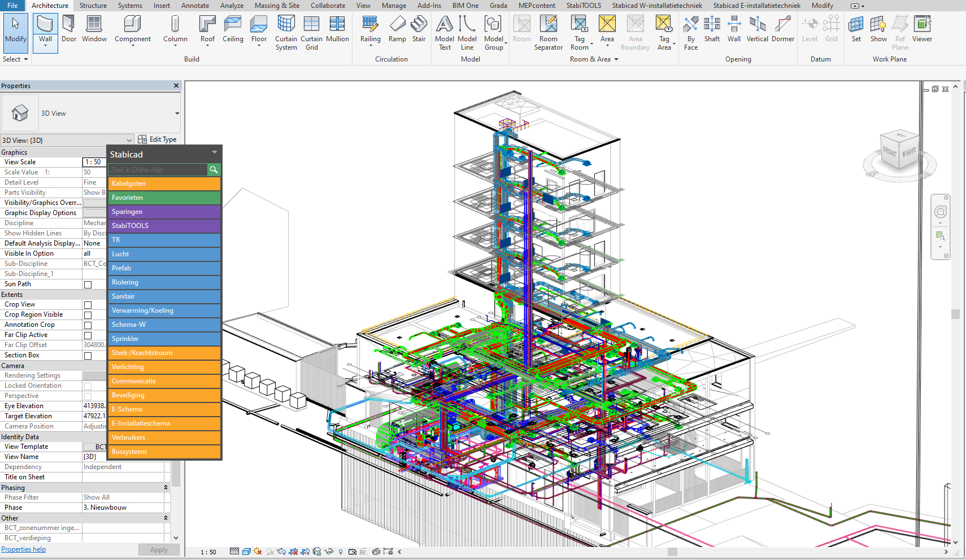This screenshot has width=966, height=560.
Task: Select the Model Text tool
Action: pyautogui.click(x=445, y=33)
